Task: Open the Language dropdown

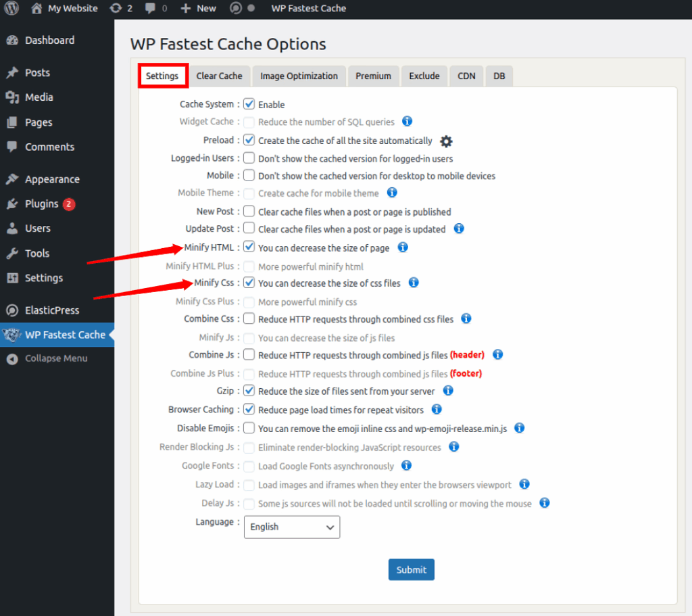Action: (291, 527)
